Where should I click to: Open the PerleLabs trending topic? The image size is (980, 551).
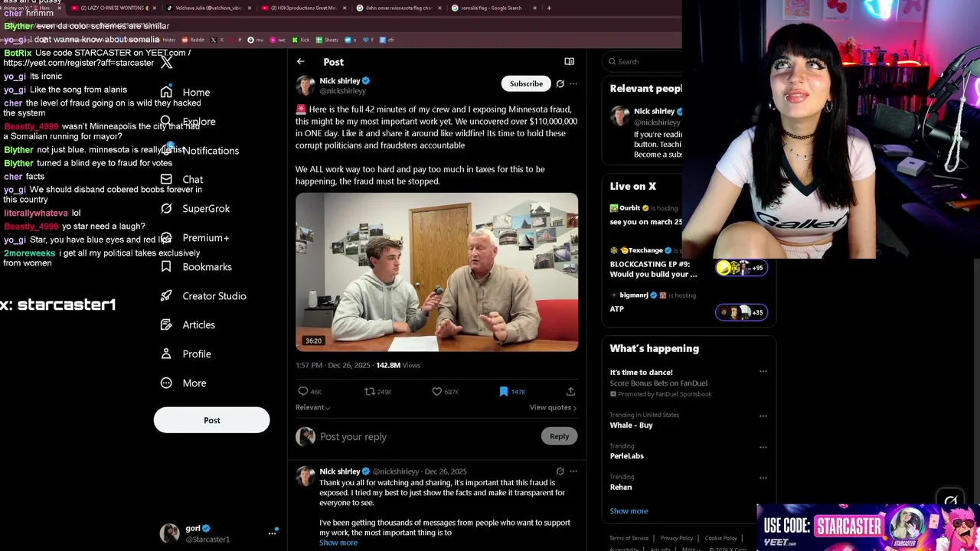[626, 456]
